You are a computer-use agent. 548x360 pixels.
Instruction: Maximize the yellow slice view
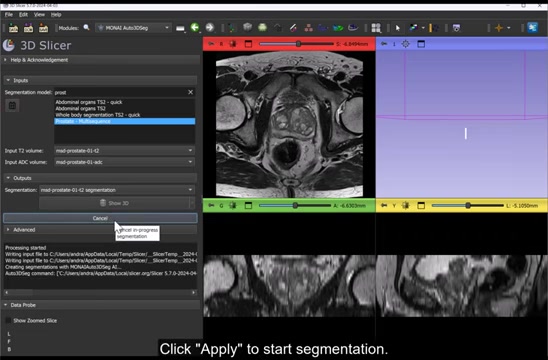click(x=421, y=206)
